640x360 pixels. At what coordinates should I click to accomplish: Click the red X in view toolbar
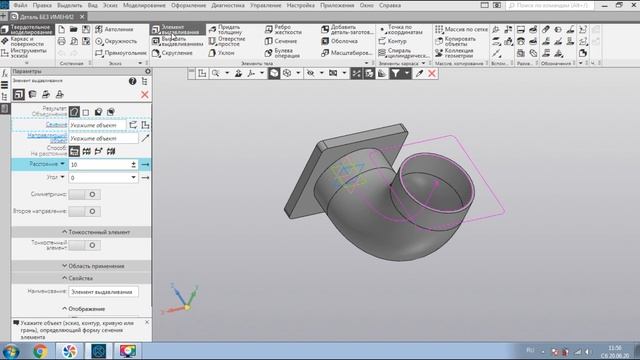[x=432, y=73]
